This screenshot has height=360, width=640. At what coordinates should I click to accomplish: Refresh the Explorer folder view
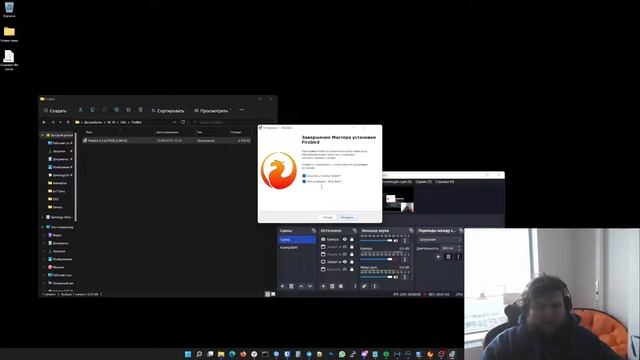[183, 122]
